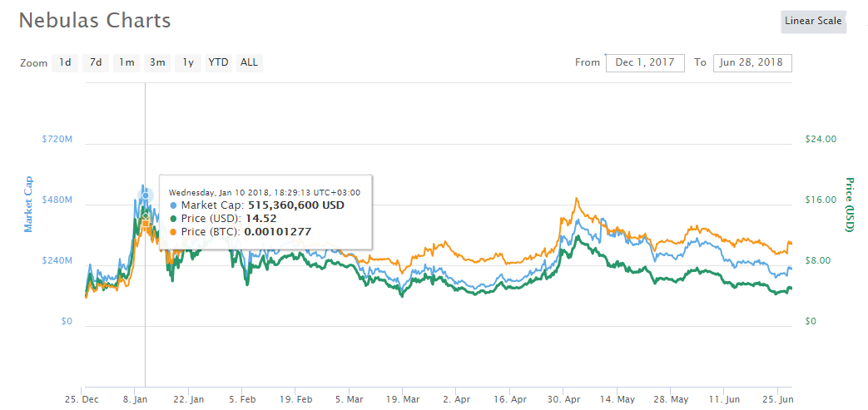The image size is (868, 410).
Task: Click the 30. Apr date label
Action: pos(563,399)
